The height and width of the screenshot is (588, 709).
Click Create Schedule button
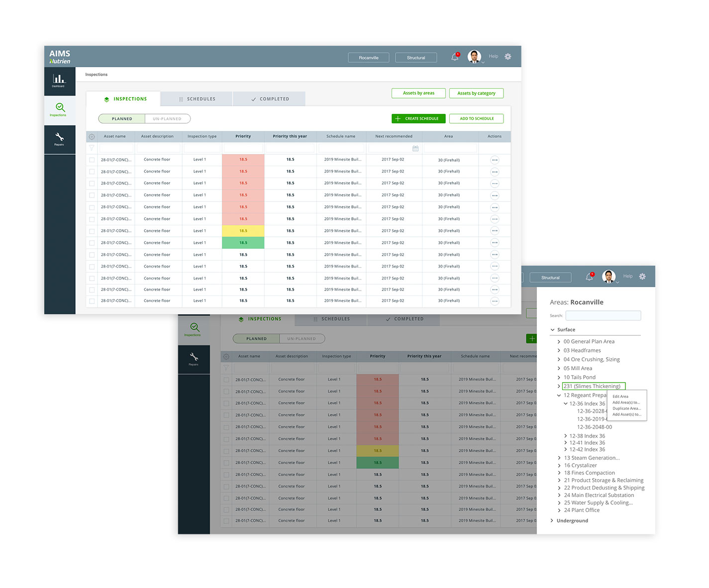point(418,118)
